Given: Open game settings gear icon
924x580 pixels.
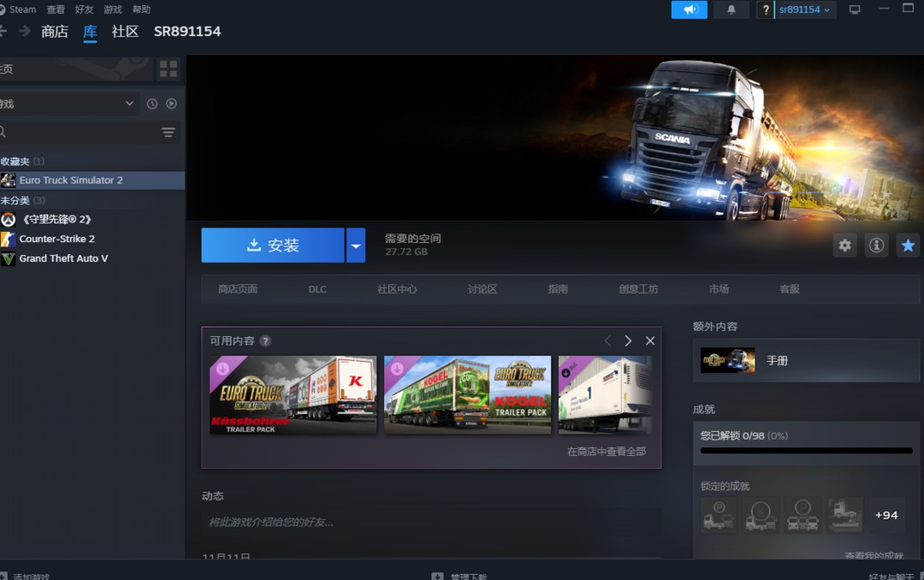Looking at the screenshot, I should coord(844,246).
